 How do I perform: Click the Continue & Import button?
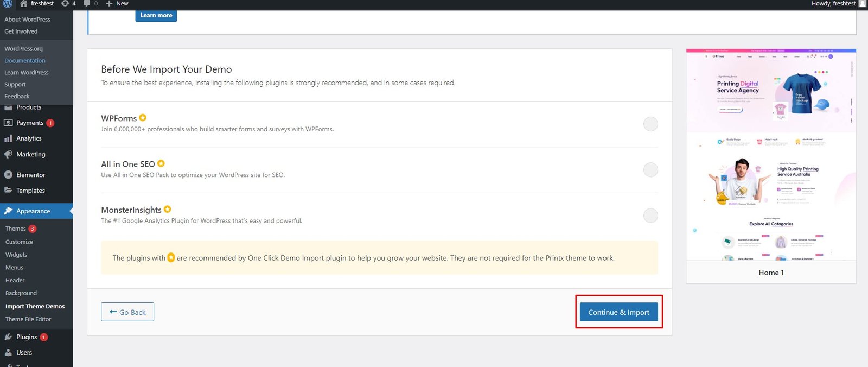(x=619, y=312)
